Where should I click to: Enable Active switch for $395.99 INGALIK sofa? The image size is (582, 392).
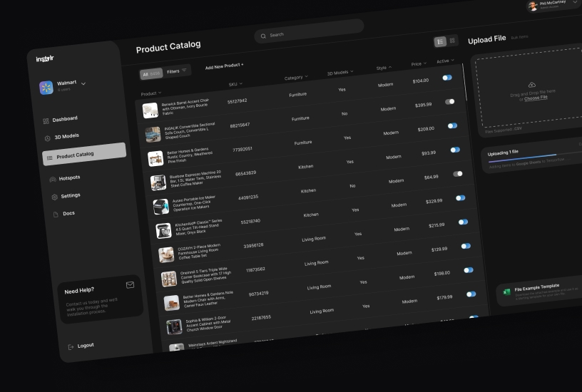[449, 102]
